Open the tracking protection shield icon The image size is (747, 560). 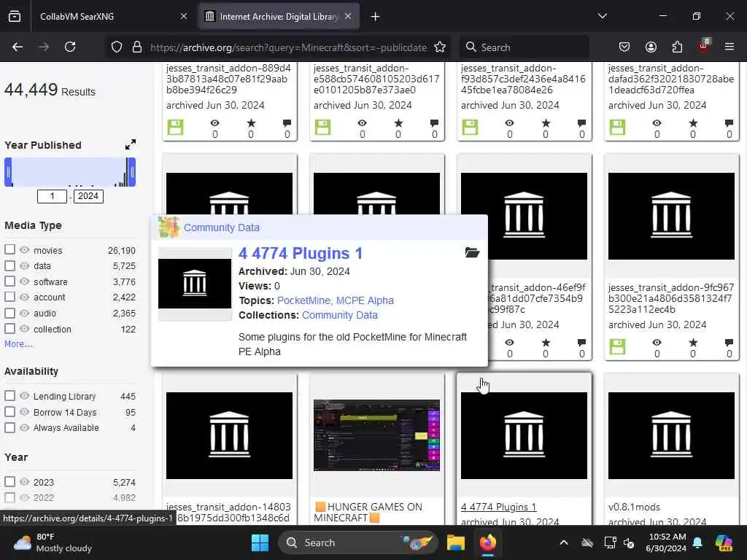pyautogui.click(x=117, y=47)
